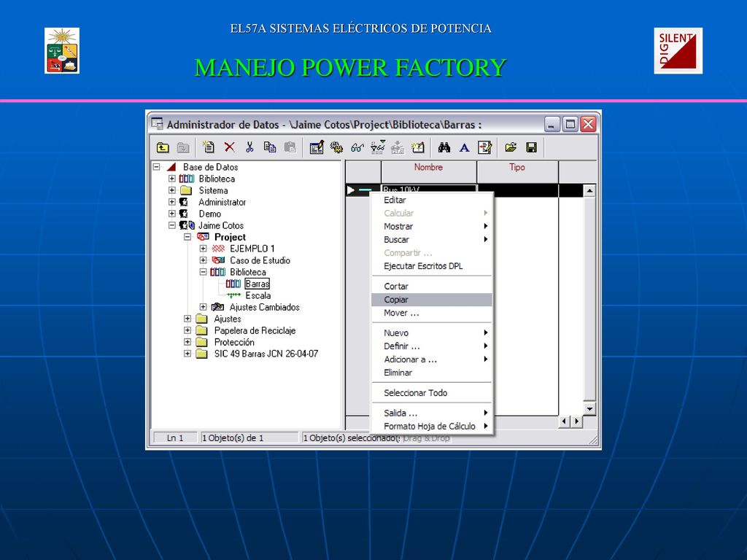Open the Nuevo submenu
Image resolution: width=747 pixels, height=560 pixels.
pos(432,332)
